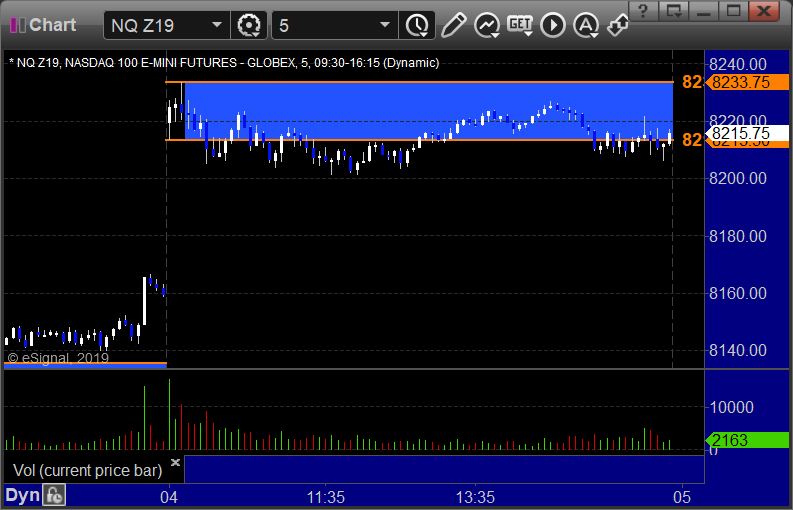The width and height of the screenshot is (793, 510).
Task: Open the studies chart-line icon
Action: [x=487, y=25]
